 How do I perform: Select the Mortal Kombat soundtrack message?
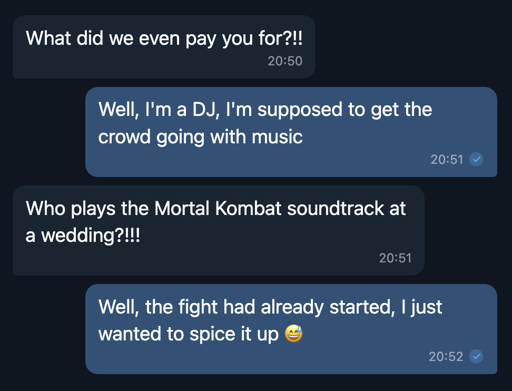click(218, 230)
